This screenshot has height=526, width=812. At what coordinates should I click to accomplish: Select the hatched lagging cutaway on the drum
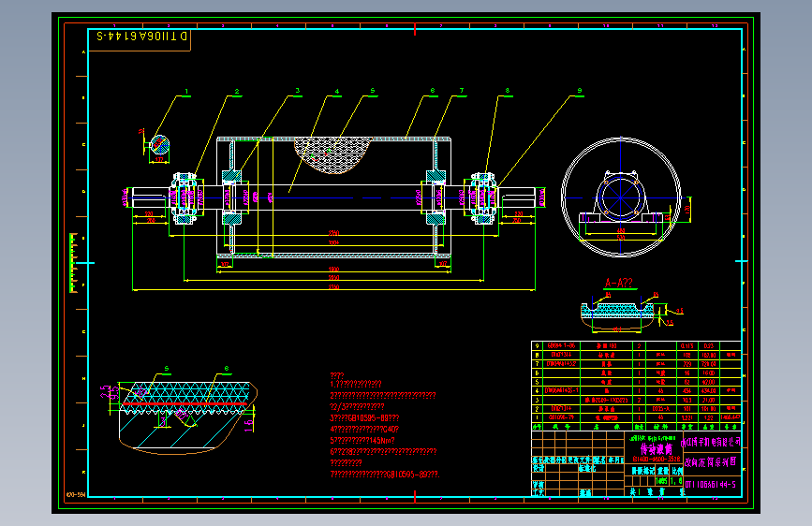click(x=332, y=154)
